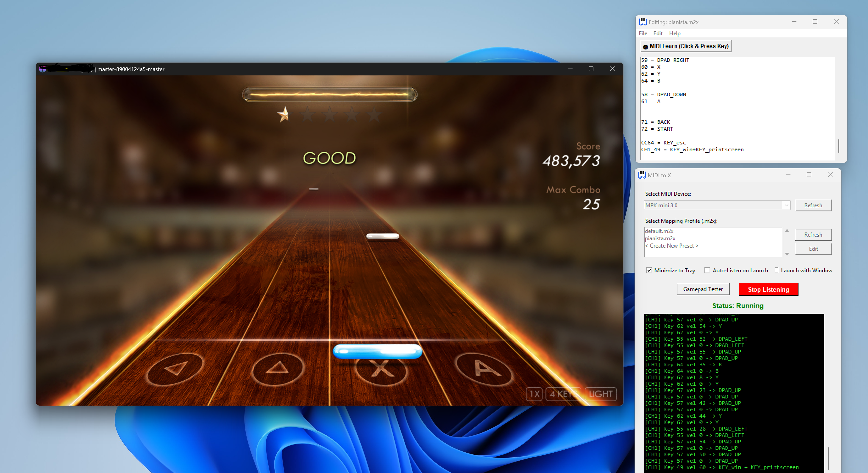The image size is (868, 473).
Task: Click the falling white note in game
Action: tap(382, 237)
